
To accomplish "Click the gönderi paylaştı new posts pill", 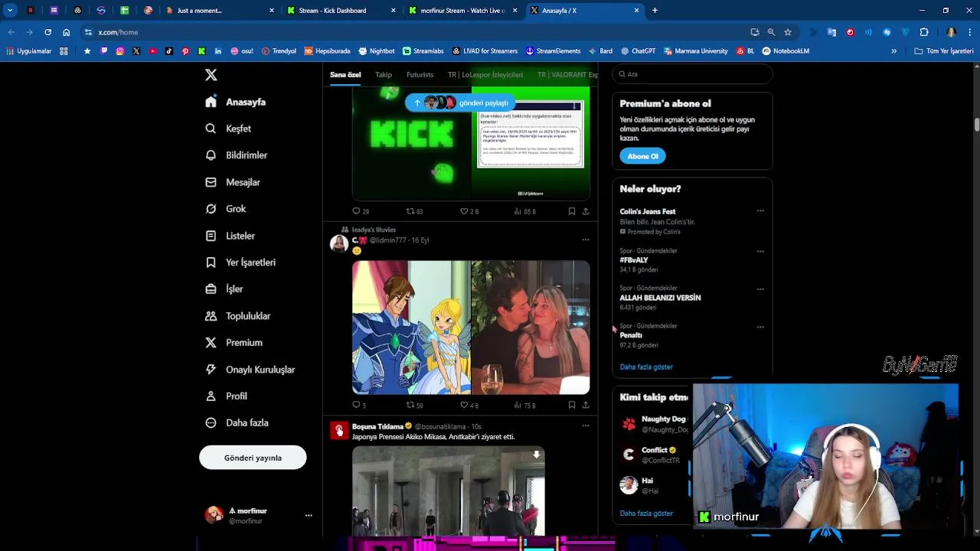I will [460, 103].
